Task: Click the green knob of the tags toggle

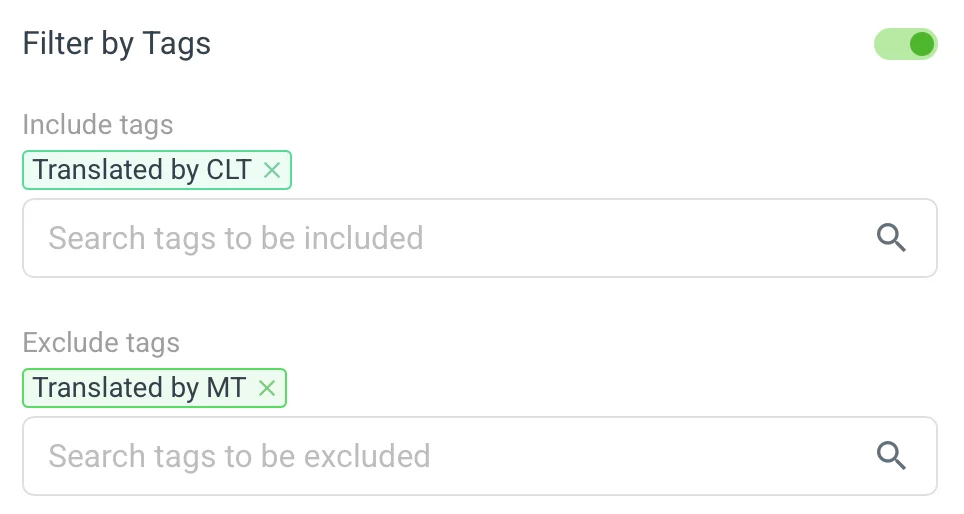Action: 922,44
